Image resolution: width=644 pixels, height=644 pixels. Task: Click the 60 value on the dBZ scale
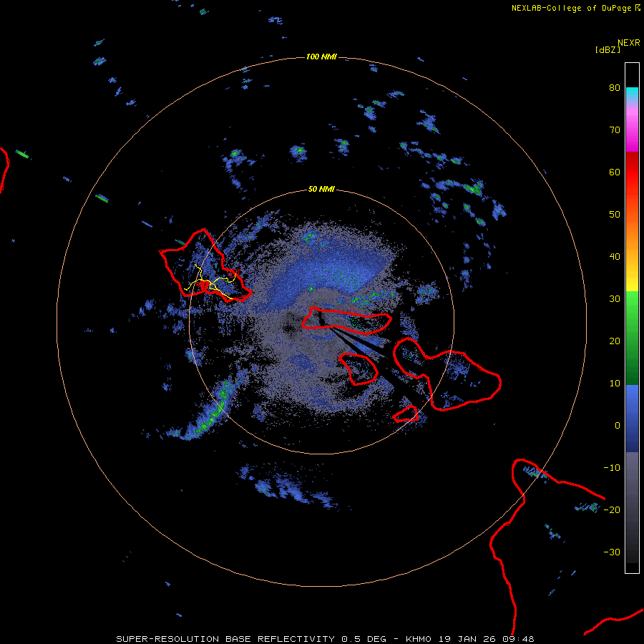[x=615, y=172]
